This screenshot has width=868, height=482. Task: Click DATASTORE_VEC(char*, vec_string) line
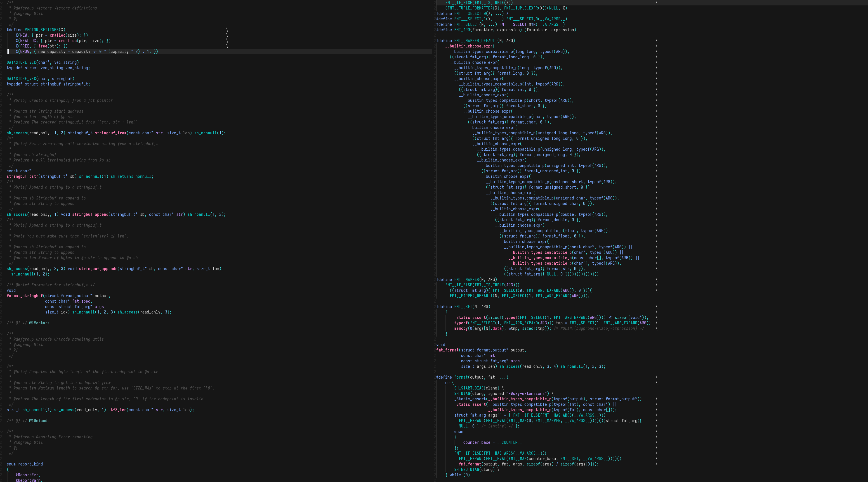click(x=43, y=62)
